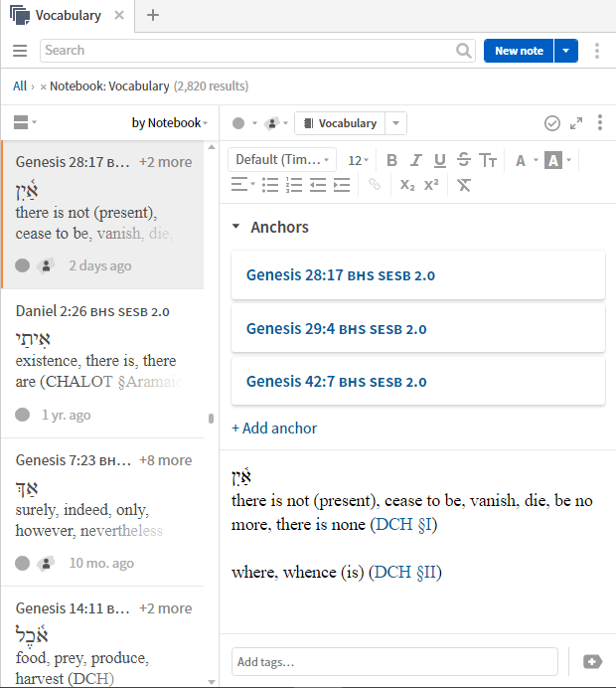Click the New note button

[519, 51]
